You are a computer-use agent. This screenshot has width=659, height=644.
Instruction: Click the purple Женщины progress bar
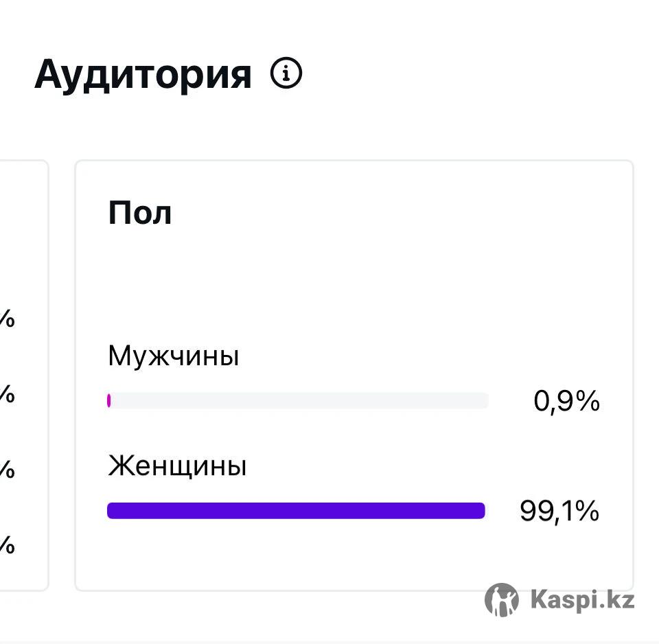296,511
